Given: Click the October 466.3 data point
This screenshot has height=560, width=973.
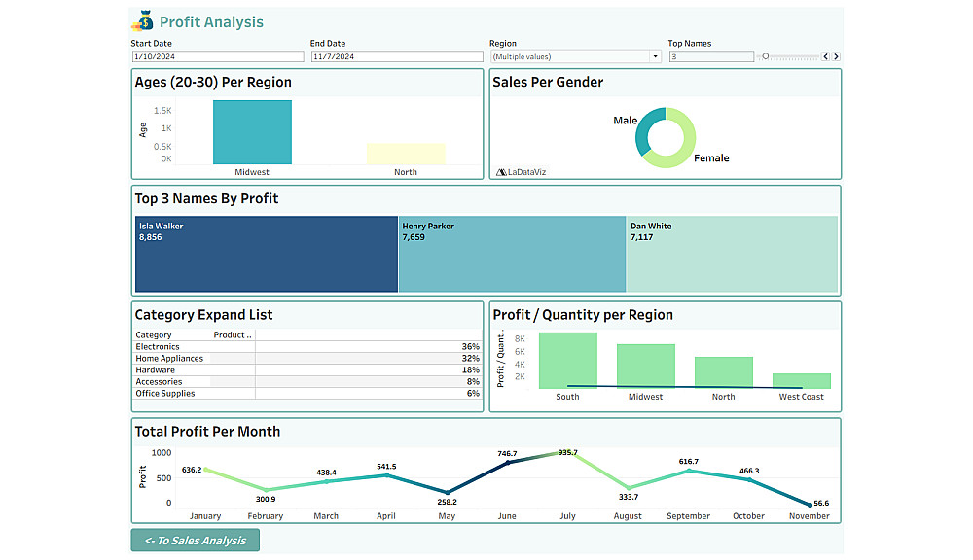Looking at the screenshot, I should [749, 479].
